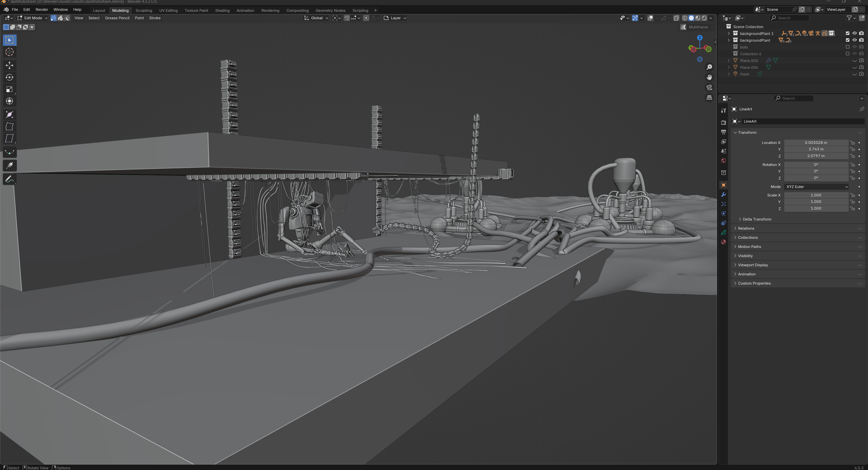The image size is (868, 470).
Task: Select the Draw tool in toolbar
Action: [9, 179]
